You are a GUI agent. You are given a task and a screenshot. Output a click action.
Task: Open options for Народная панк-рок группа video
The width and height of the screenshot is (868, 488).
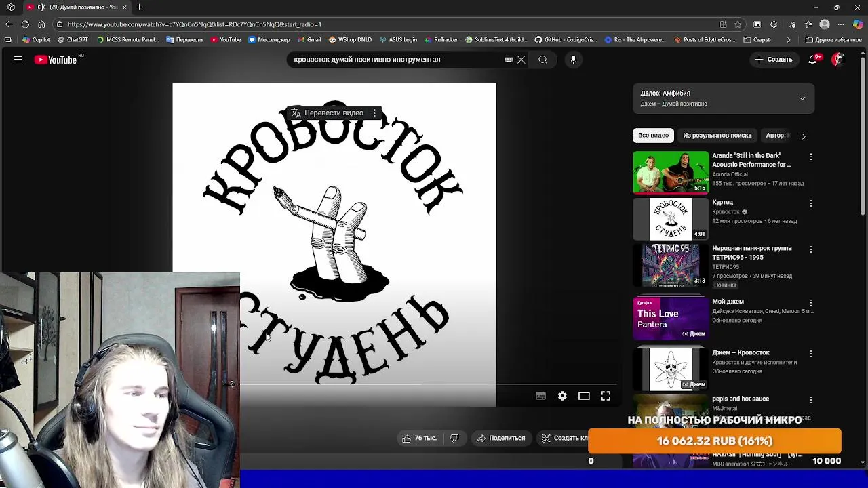click(x=811, y=249)
